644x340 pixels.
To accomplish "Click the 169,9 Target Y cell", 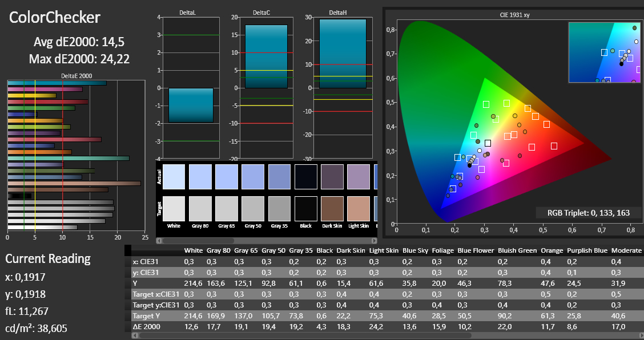I will point(215,316).
